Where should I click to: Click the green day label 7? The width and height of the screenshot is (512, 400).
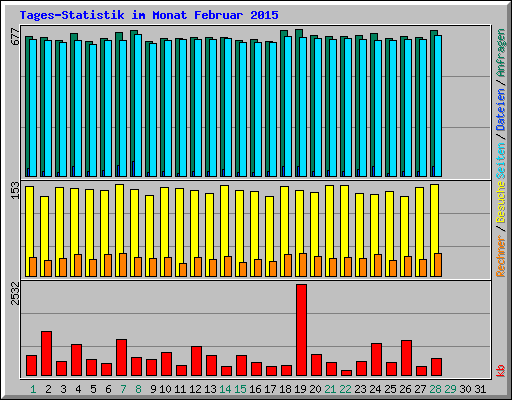tap(123, 389)
